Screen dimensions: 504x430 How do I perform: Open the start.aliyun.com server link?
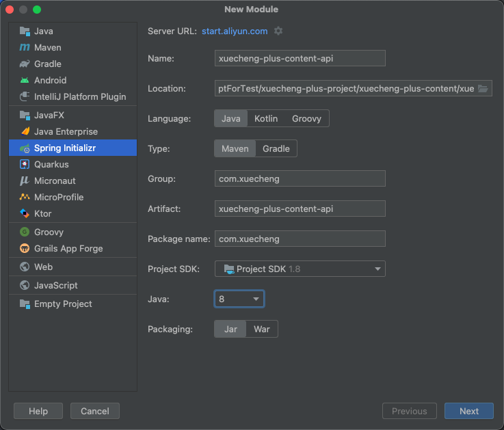click(235, 31)
